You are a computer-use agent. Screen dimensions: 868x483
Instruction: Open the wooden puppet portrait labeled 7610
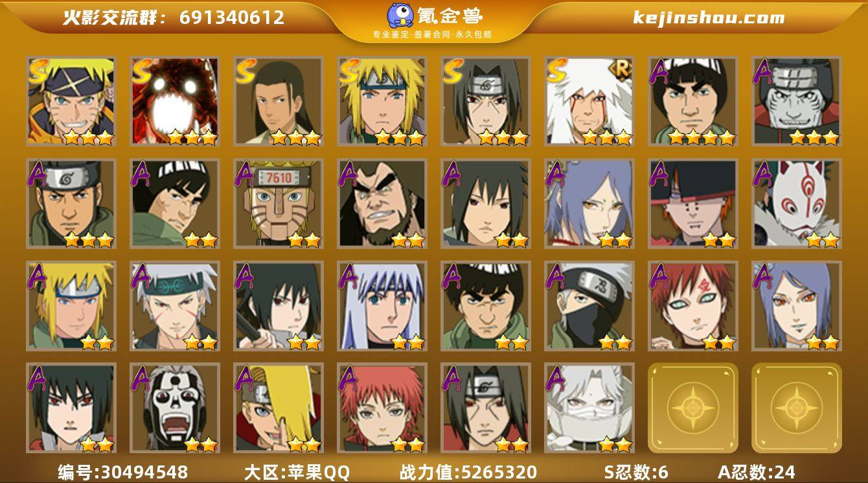tap(279, 204)
